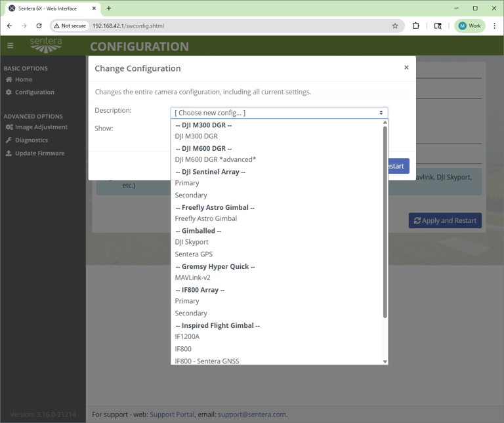
Task: Open the browser extensions puzzle icon
Action: [415, 26]
